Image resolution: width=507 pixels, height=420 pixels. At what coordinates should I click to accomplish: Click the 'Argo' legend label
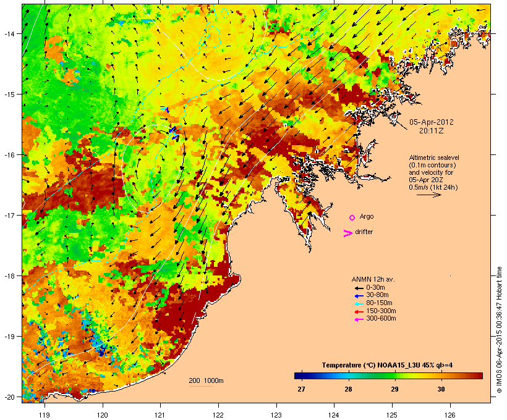[x=367, y=216]
